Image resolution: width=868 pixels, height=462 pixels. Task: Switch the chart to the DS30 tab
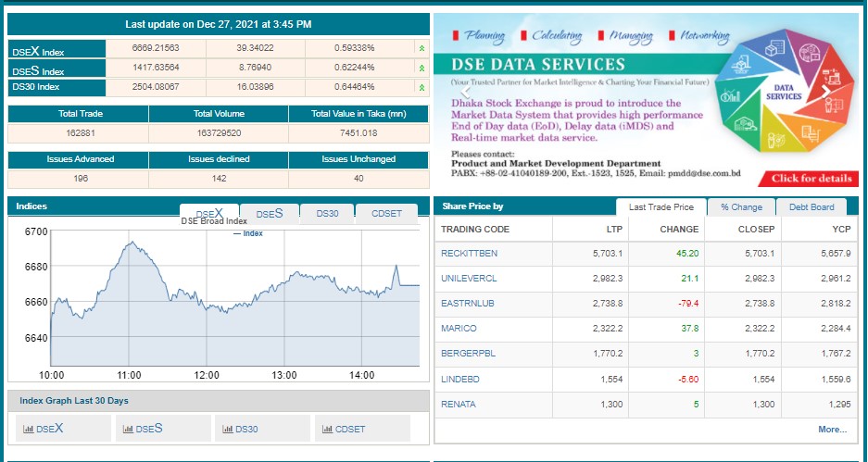pos(327,214)
